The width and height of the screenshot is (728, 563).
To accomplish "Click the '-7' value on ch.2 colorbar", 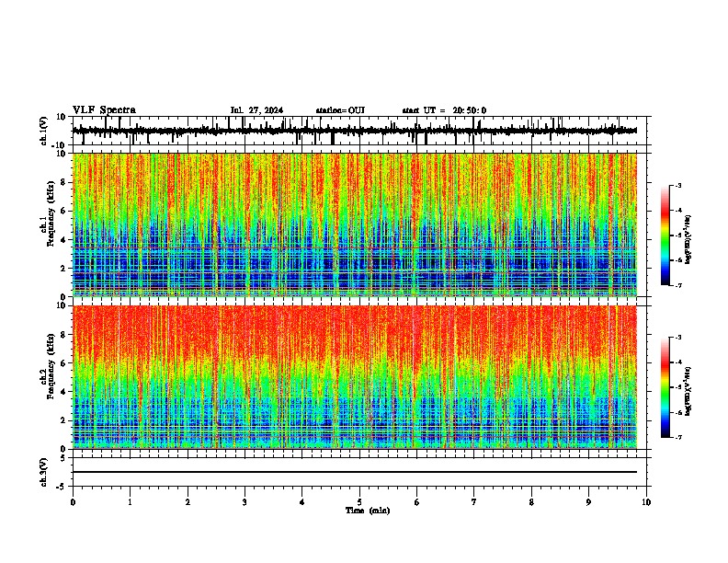I will point(677,437).
